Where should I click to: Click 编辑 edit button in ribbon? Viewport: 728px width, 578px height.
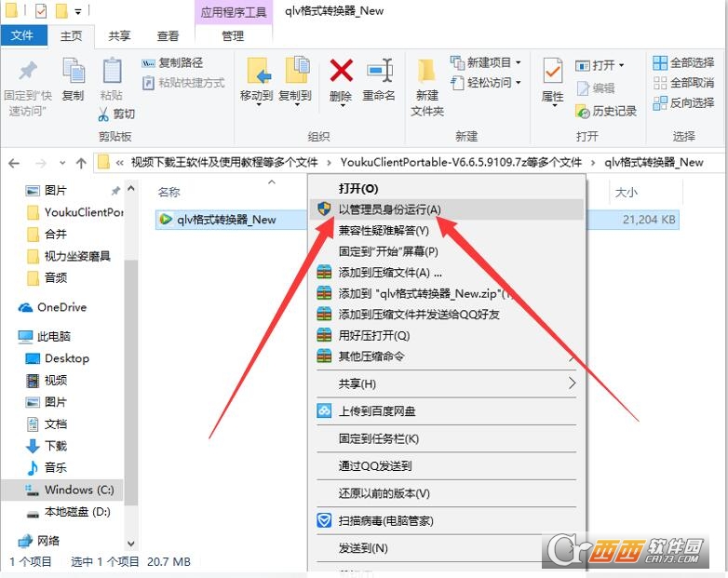(x=596, y=87)
